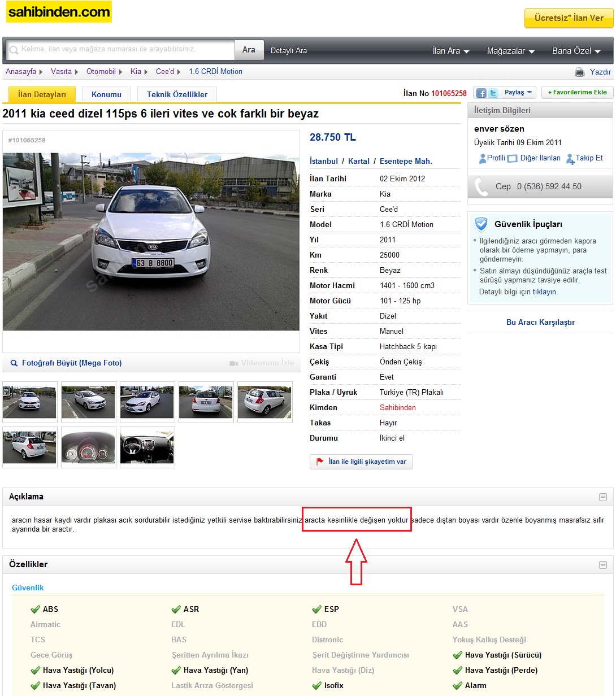Click the phone handset icon
The width and height of the screenshot is (616, 696).
click(x=481, y=186)
